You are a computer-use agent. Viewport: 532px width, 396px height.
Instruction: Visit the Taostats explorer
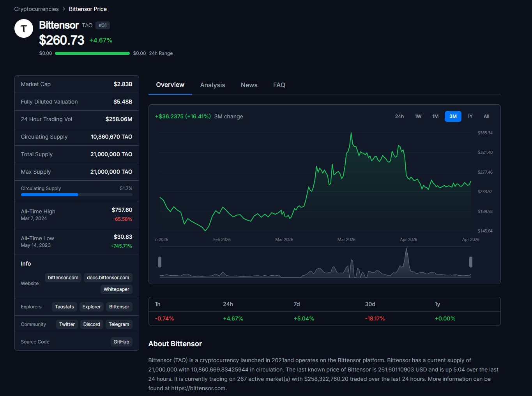64,307
